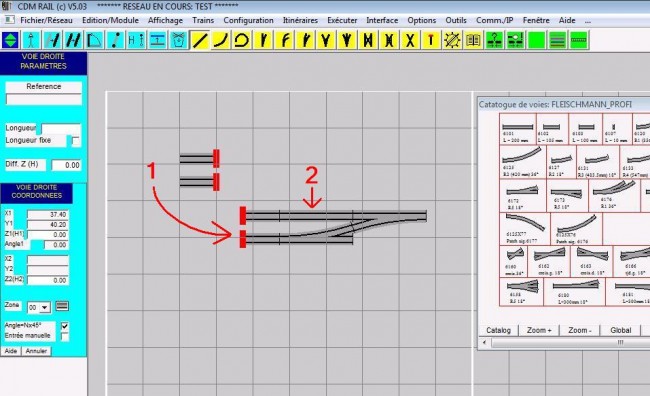Click the blue up-down arrows icon
This screenshot has height=396, width=650.
(x=10, y=40)
